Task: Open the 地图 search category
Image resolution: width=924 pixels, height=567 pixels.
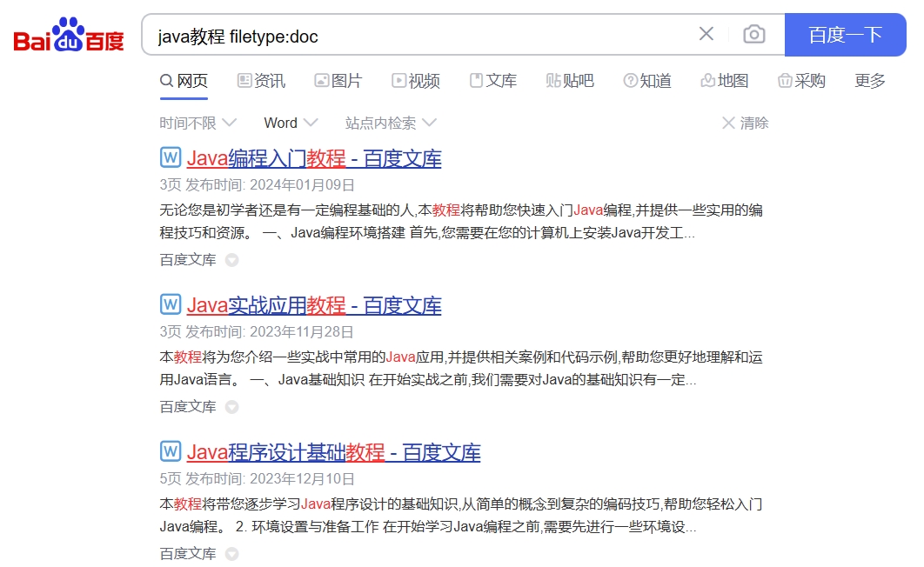Action: point(724,80)
